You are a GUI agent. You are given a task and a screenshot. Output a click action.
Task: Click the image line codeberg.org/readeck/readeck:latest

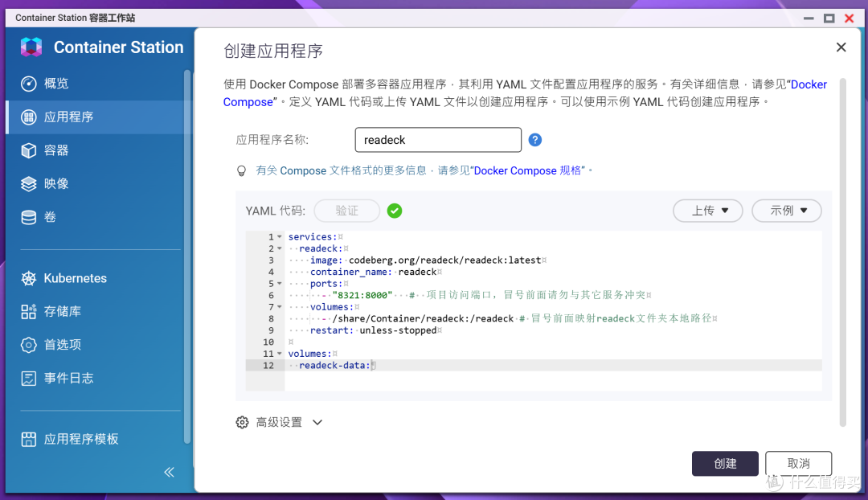(426, 260)
